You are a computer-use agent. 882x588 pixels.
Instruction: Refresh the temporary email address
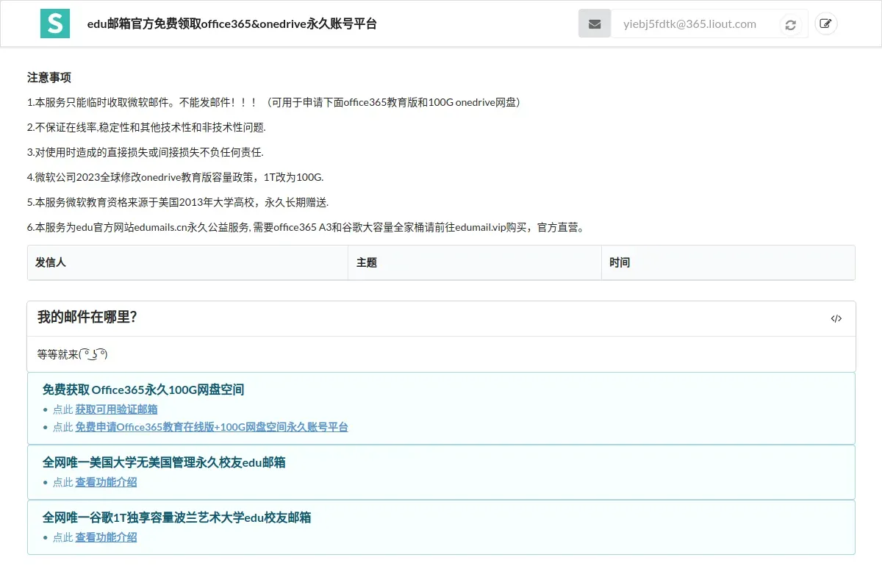pos(790,24)
